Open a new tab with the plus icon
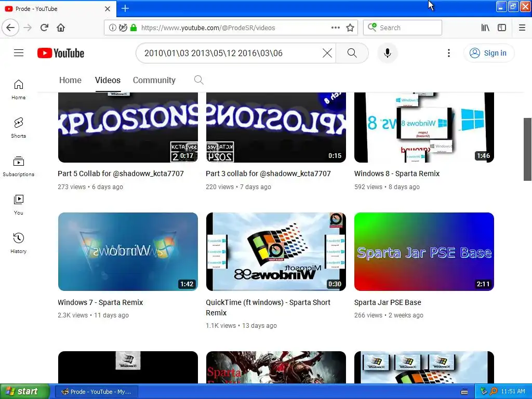 pos(125,8)
